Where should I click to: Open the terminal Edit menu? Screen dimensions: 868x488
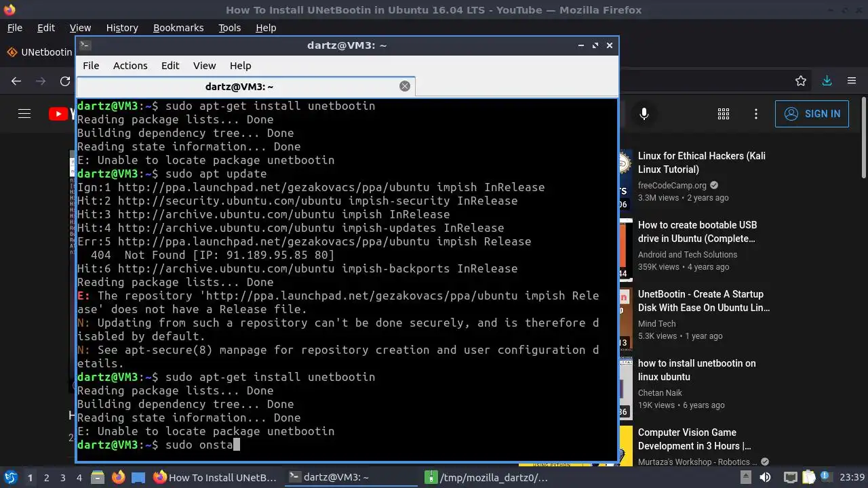[170, 66]
